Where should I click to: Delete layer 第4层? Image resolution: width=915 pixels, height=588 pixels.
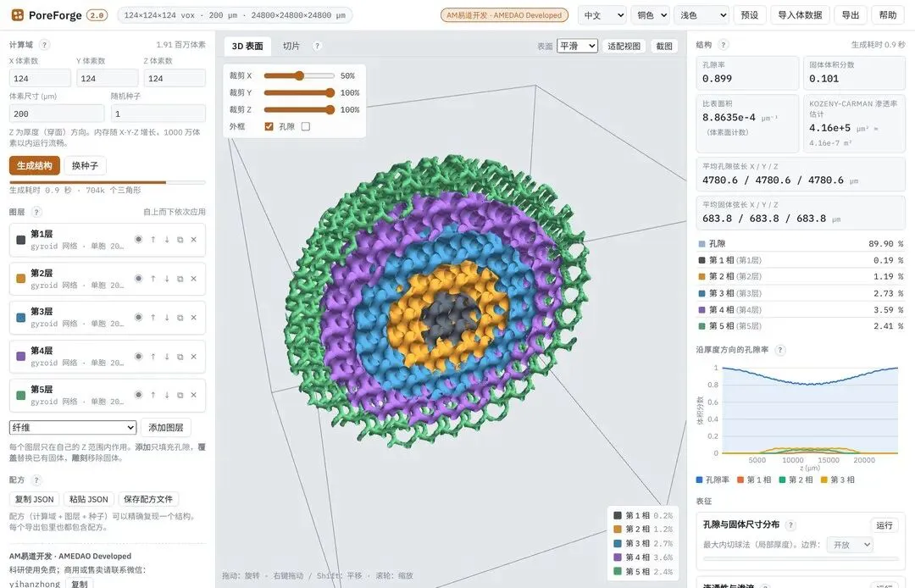(x=194, y=357)
